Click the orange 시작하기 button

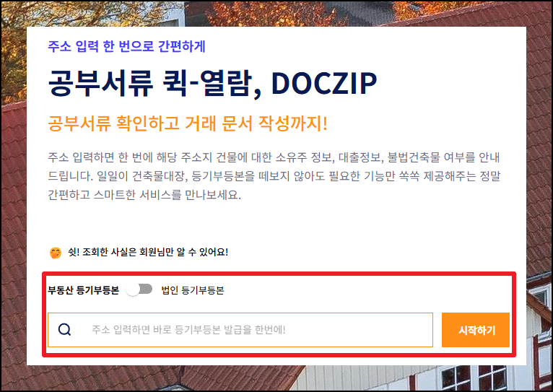[476, 330]
